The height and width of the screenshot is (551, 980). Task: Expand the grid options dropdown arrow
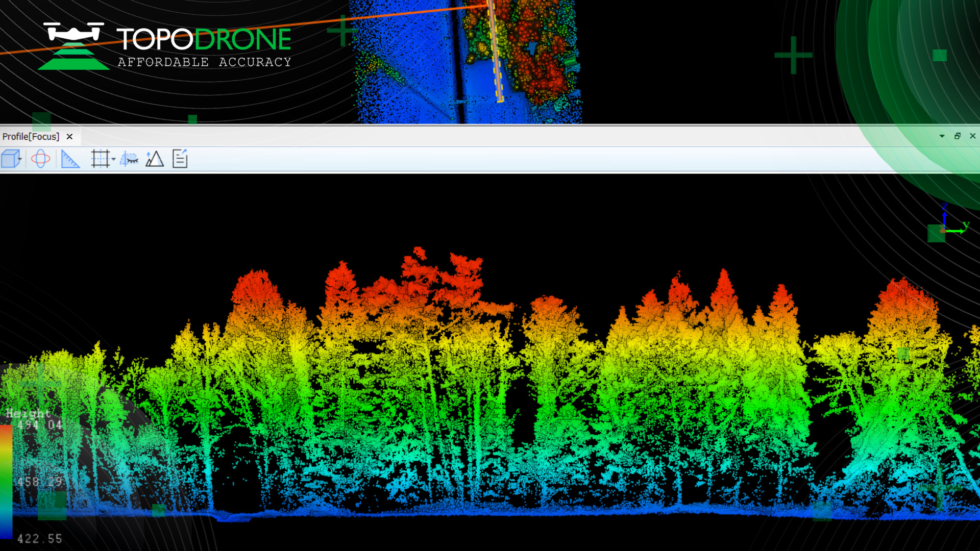[x=113, y=159]
